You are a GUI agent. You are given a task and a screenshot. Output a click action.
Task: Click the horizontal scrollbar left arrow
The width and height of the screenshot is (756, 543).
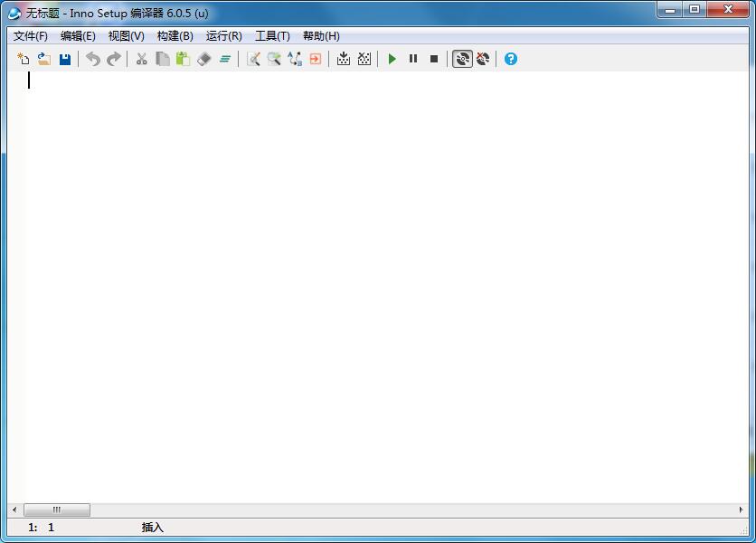pos(15,510)
